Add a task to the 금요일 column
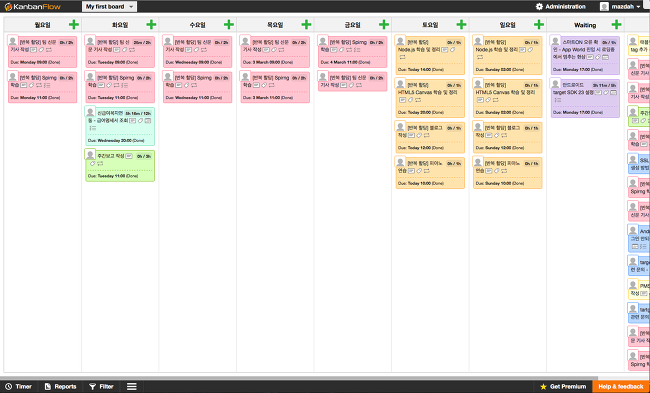Viewport: 650px width, 393px height. 384,25
